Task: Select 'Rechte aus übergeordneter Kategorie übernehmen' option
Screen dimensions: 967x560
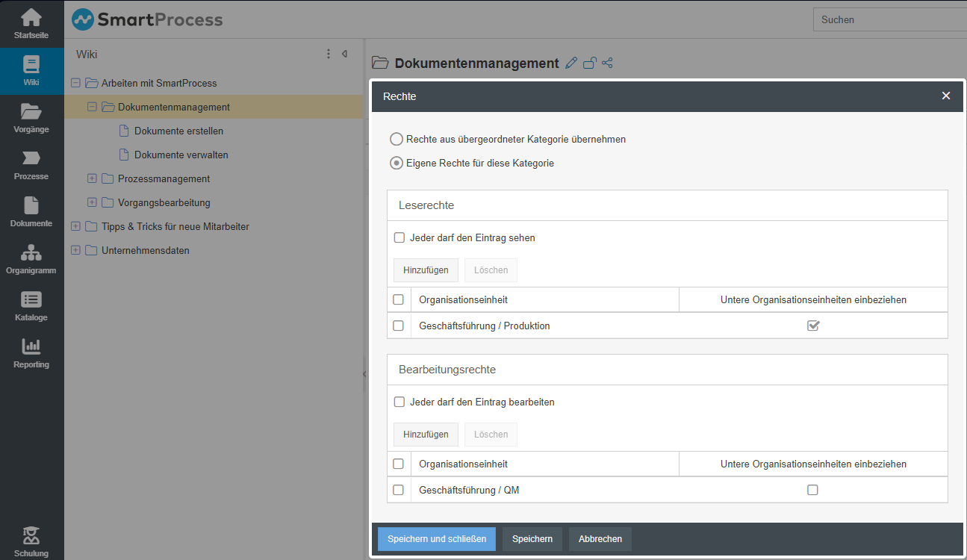Action: click(x=397, y=139)
